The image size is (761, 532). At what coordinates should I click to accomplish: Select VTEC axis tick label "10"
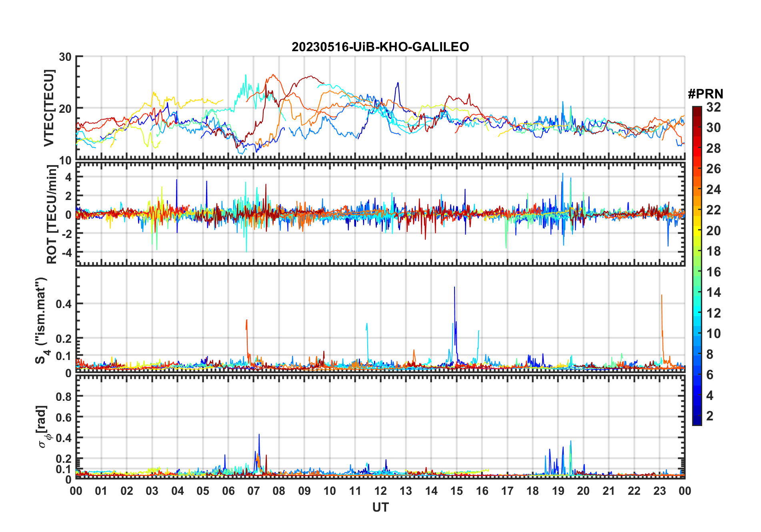coord(65,160)
